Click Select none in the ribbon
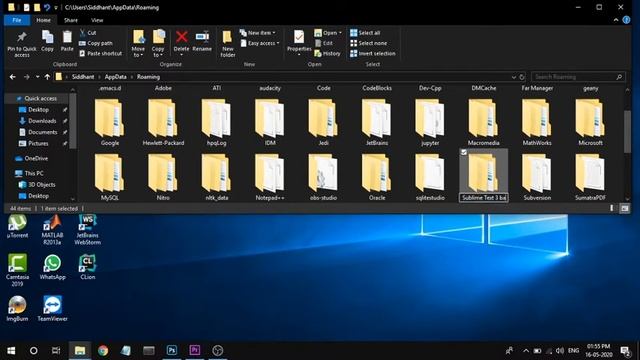This screenshot has width=640, height=360. (x=369, y=43)
